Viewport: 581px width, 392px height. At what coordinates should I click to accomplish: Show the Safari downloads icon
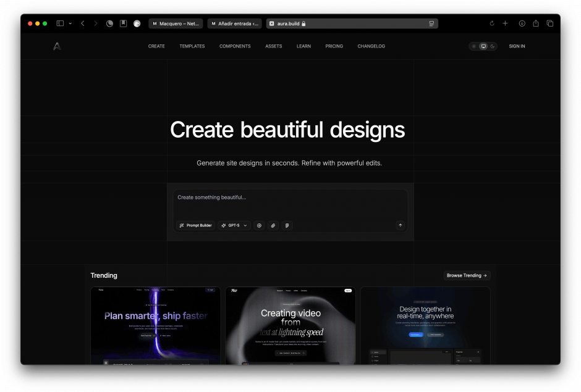click(x=522, y=23)
